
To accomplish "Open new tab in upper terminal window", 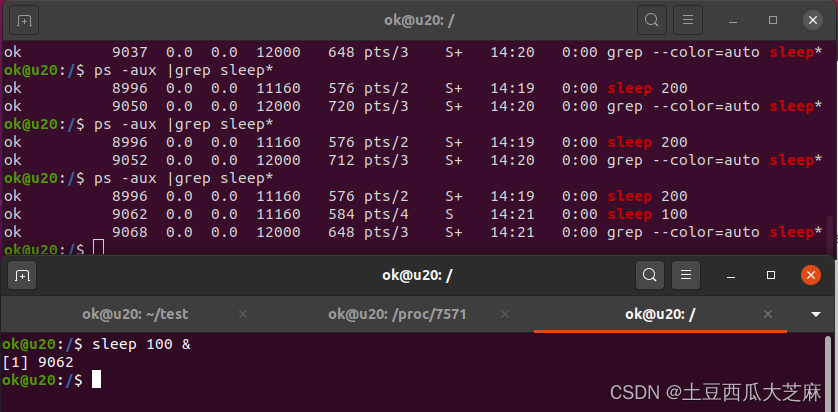I will point(24,20).
